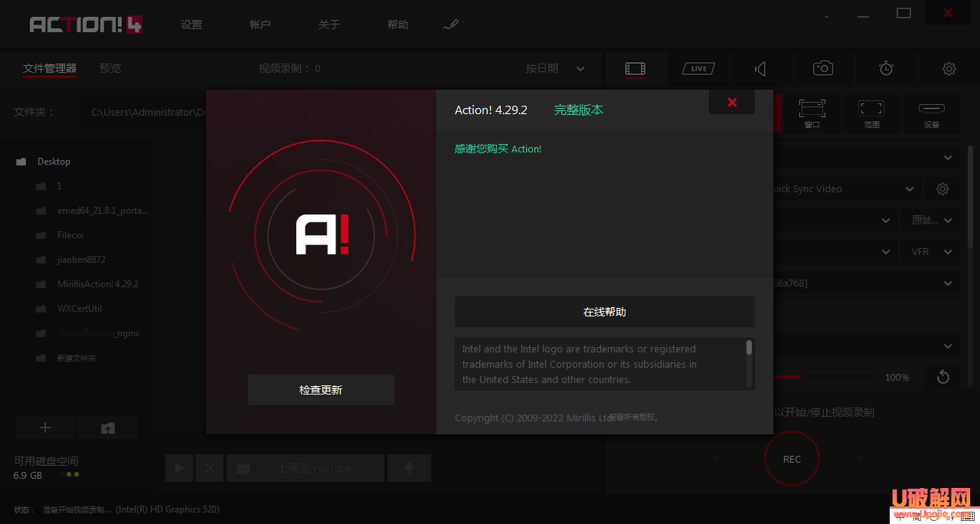Expand the VFR frame rate dropdown
980x524 pixels.
pyautogui.click(x=931, y=251)
